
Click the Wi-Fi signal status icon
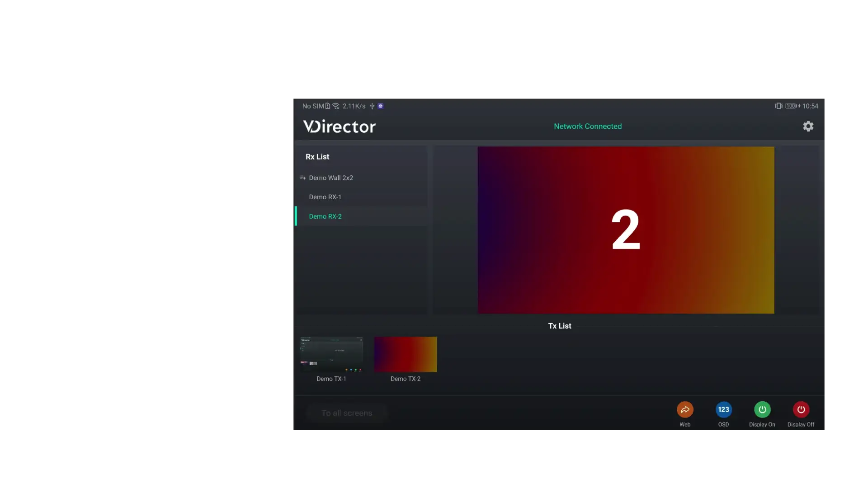[x=335, y=106]
